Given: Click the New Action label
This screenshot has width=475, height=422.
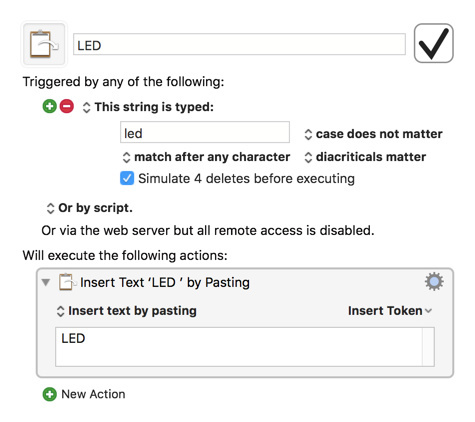Looking at the screenshot, I should [93, 394].
